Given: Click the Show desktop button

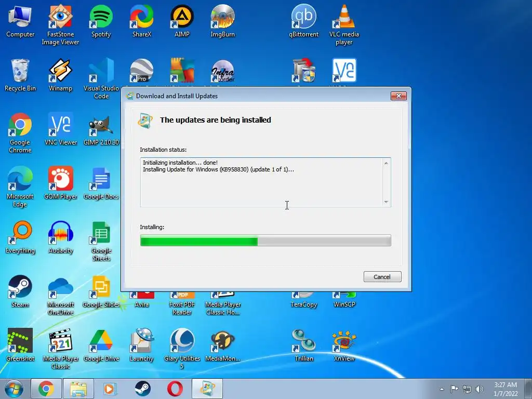Looking at the screenshot, I should pos(528,389).
